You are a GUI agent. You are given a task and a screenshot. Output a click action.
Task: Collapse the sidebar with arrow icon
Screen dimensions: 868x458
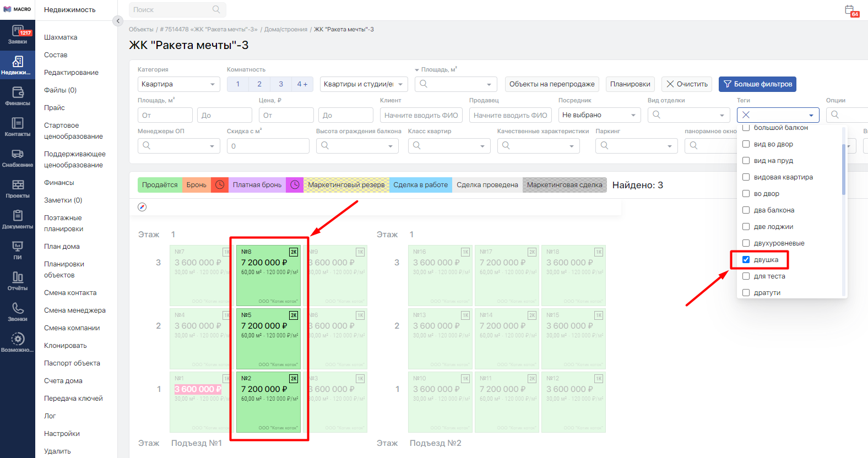pos(117,21)
